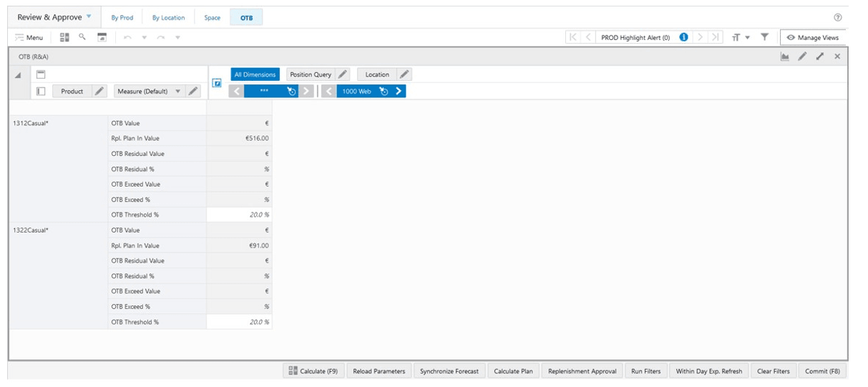Screen dimensions: 868x387
Task: Click the Product dimension button
Action: (x=72, y=92)
